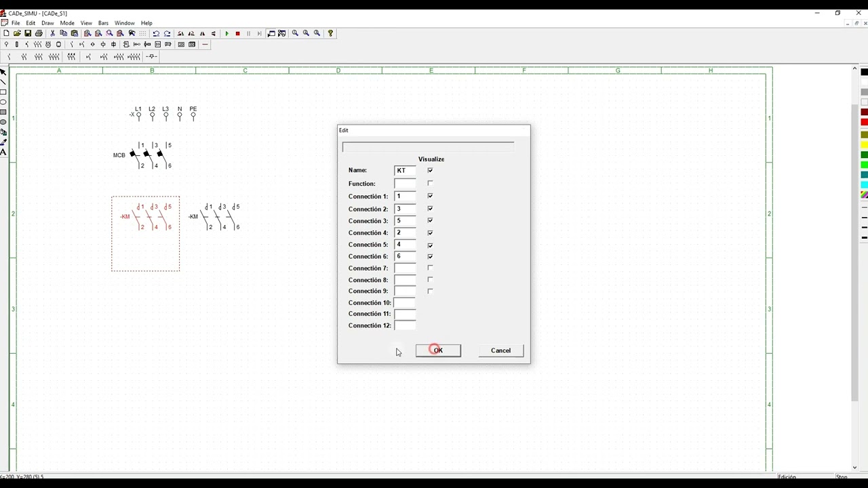Viewport: 868px width, 488px height.
Task: Paste from clipboard icon
Action: coord(75,33)
